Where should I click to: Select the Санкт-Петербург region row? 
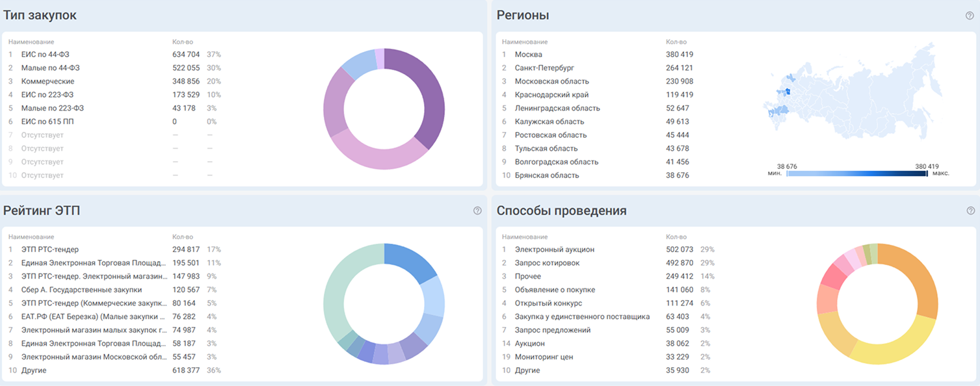coord(598,68)
